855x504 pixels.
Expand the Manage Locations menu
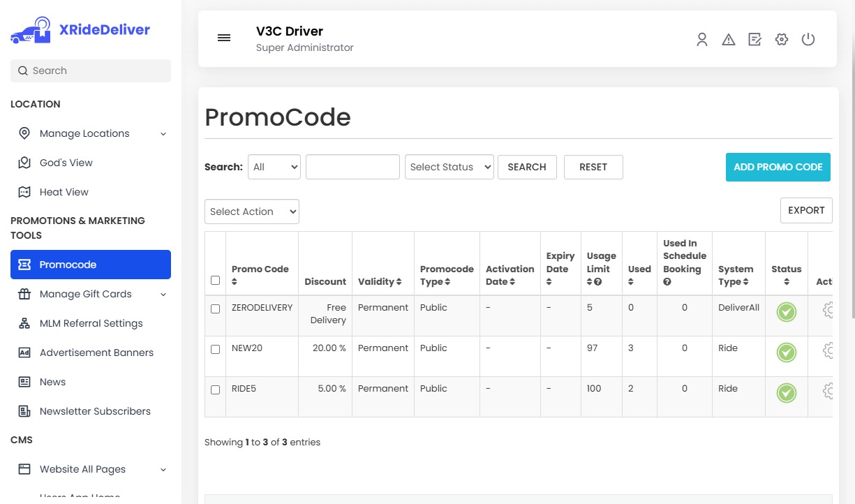(x=85, y=133)
